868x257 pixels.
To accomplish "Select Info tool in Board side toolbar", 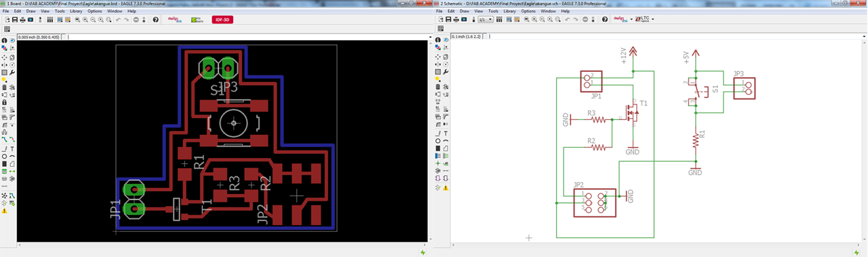I will pos(4,41).
